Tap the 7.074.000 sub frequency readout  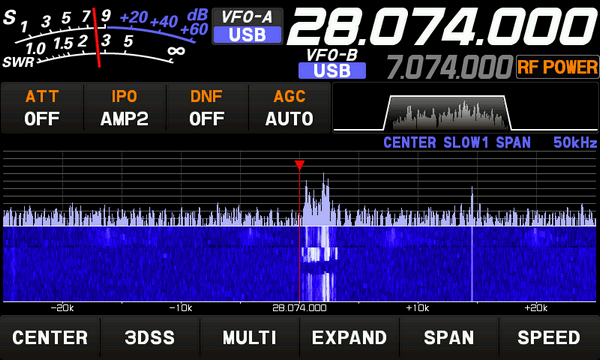[x=449, y=67]
